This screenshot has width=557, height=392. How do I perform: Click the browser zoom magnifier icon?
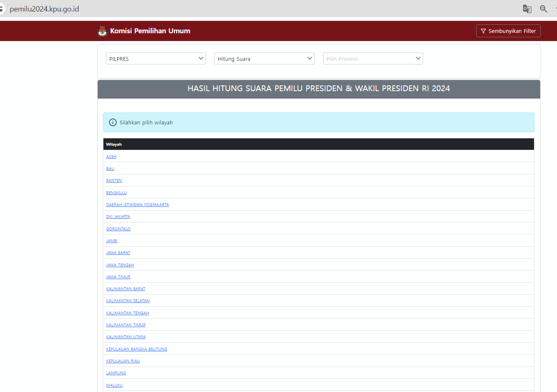coord(543,9)
